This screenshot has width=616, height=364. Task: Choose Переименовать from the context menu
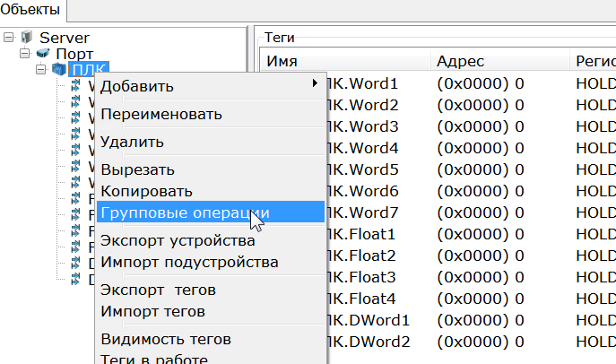tap(161, 114)
